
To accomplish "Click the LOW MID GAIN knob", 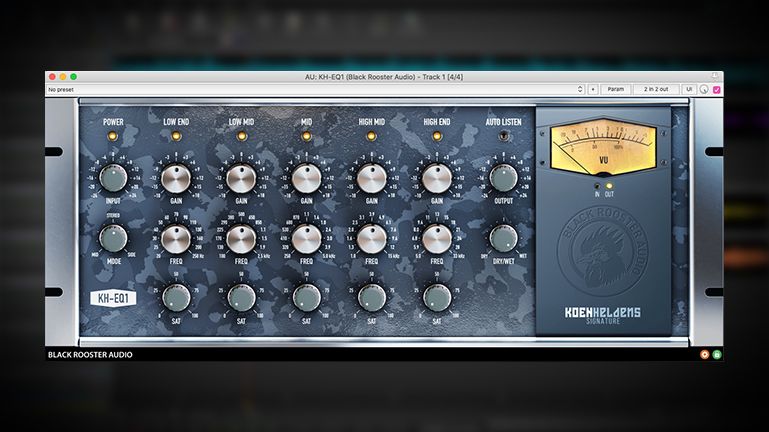I will pos(241,178).
